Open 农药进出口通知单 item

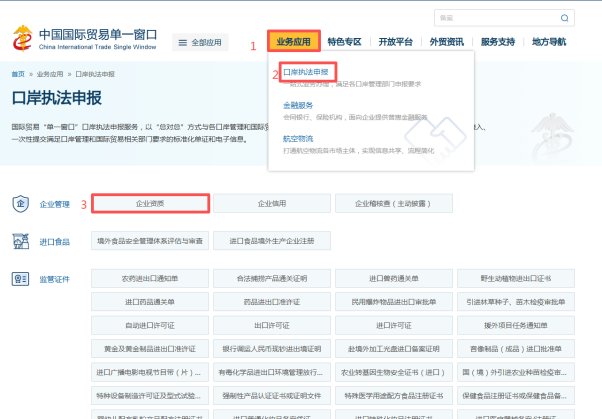pyautogui.click(x=150, y=278)
